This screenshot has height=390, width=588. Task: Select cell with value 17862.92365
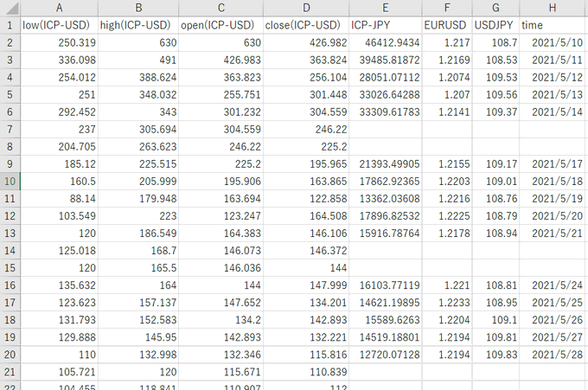pos(386,182)
